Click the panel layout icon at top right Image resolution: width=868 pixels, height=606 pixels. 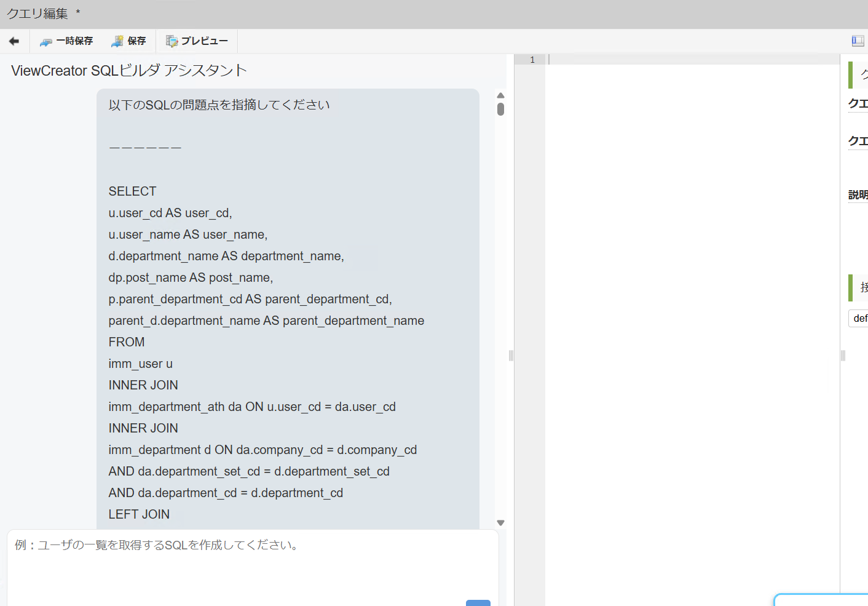coord(857,41)
